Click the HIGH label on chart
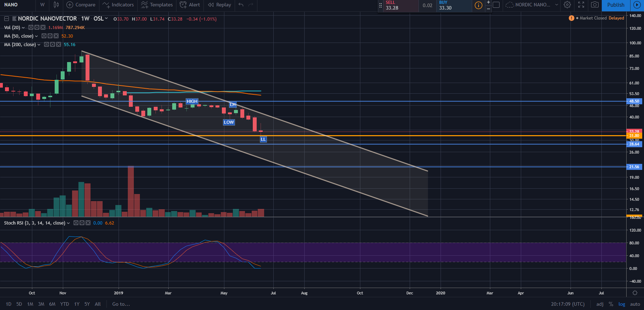Viewport: 644px width, 310px height. 192,101
